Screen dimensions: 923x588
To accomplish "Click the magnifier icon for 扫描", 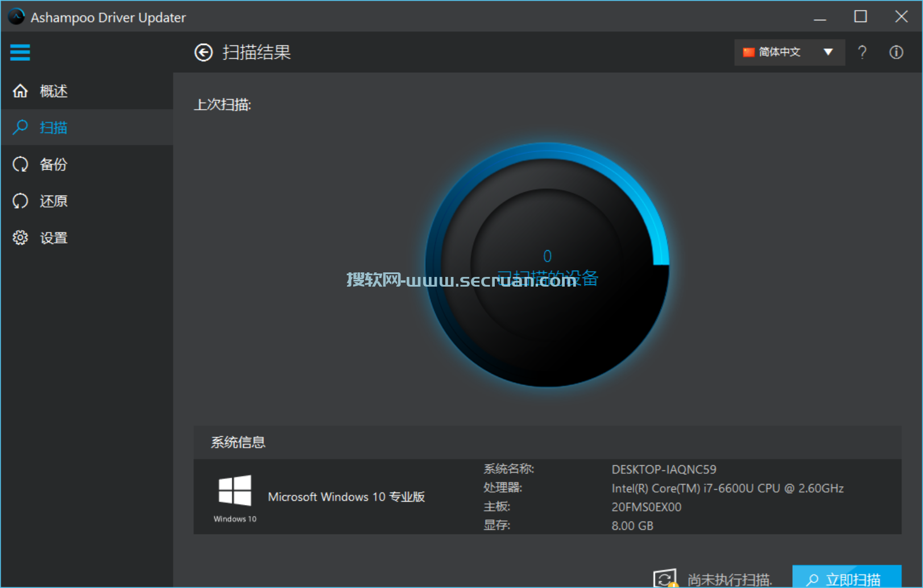I will click(x=20, y=127).
